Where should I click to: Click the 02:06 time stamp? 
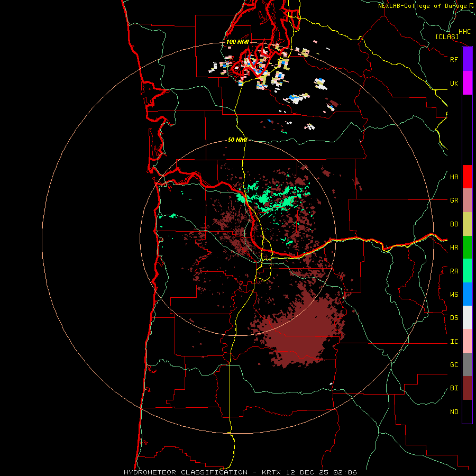click(x=345, y=472)
